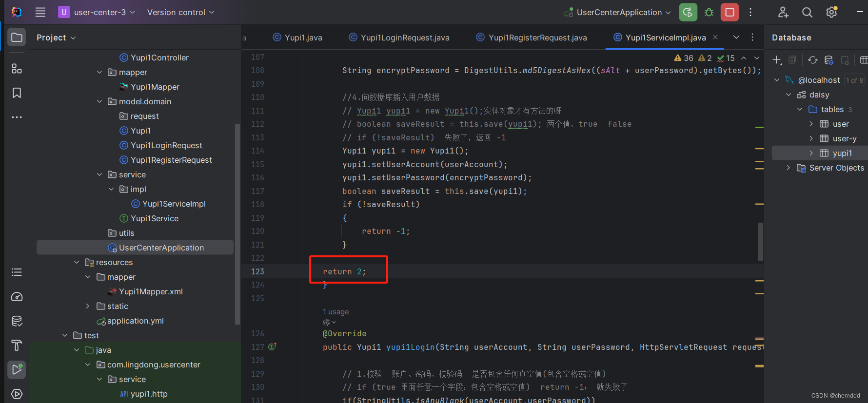Click the project tree vertical scrollbar
Viewport: 868px width, 403px height.
tap(237, 224)
